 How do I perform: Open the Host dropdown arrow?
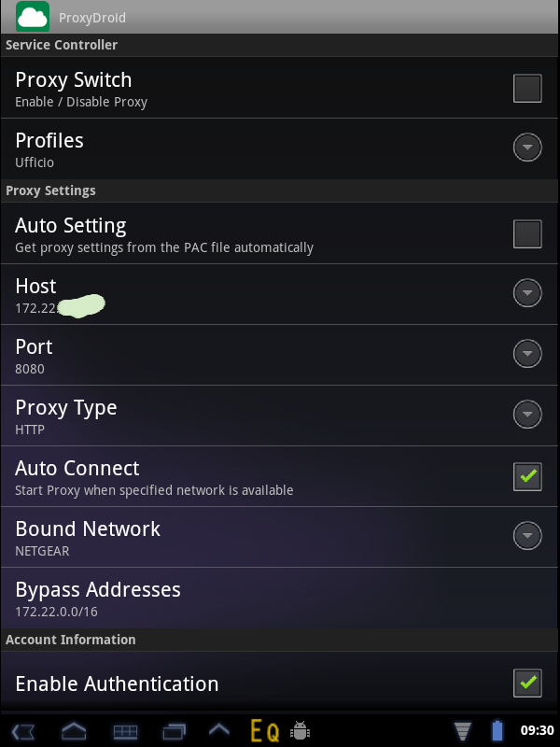point(527,292)
